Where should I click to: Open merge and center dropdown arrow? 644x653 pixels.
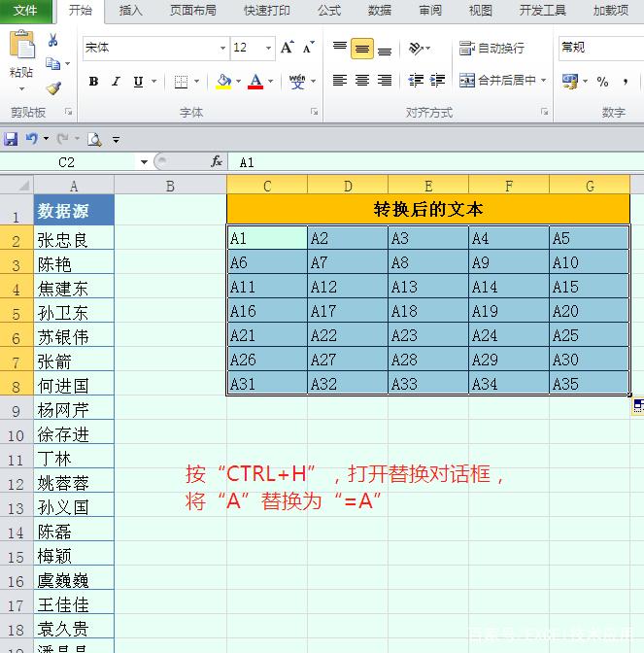pos(544,80)
